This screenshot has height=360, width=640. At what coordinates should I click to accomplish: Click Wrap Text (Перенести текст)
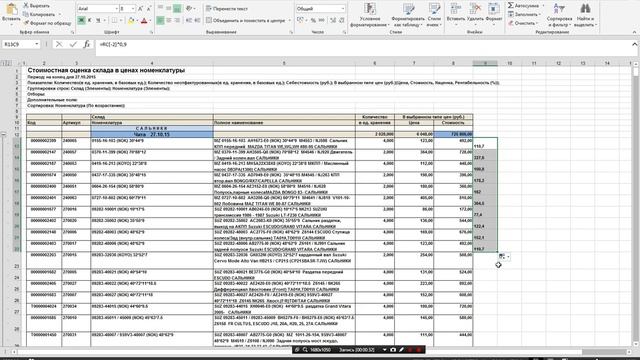227,9
